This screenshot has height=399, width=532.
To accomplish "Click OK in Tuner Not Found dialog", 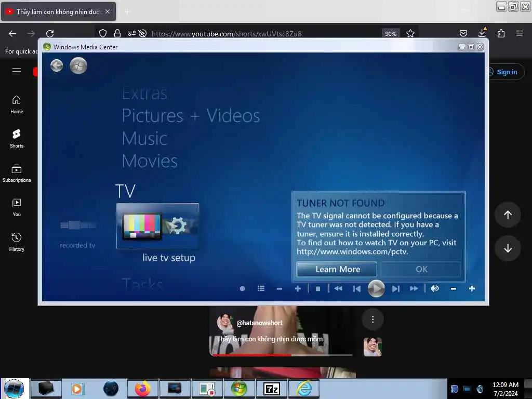I will [421, 270].
